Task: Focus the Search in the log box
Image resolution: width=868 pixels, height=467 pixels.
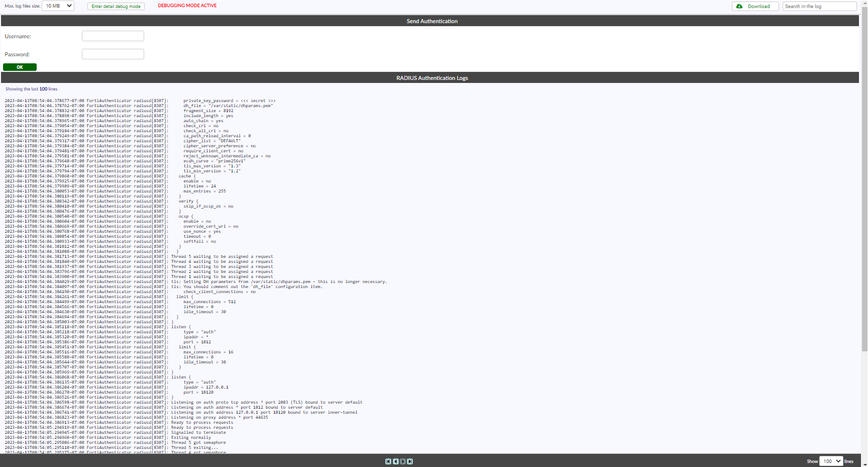Action: pos(819,6)
